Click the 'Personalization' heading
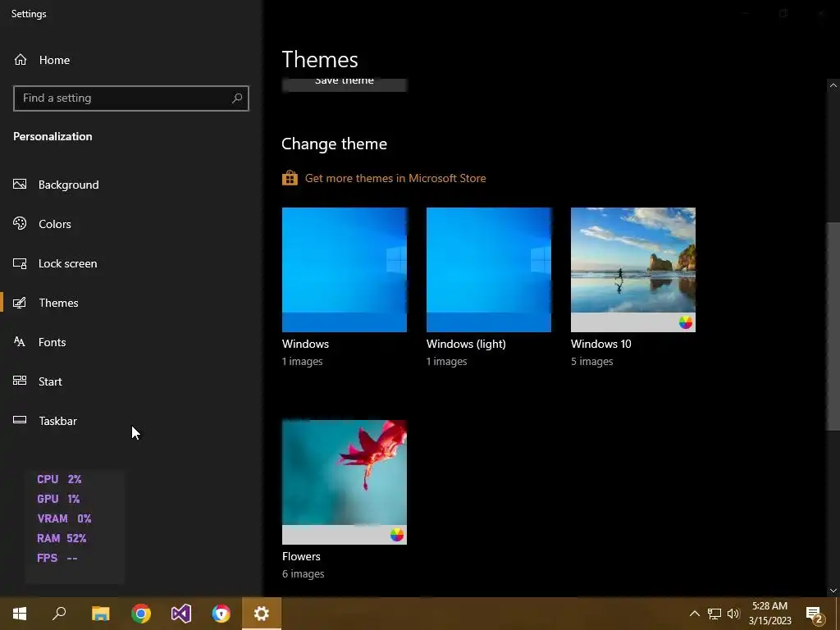840x630 pixels. coord(52,136)
